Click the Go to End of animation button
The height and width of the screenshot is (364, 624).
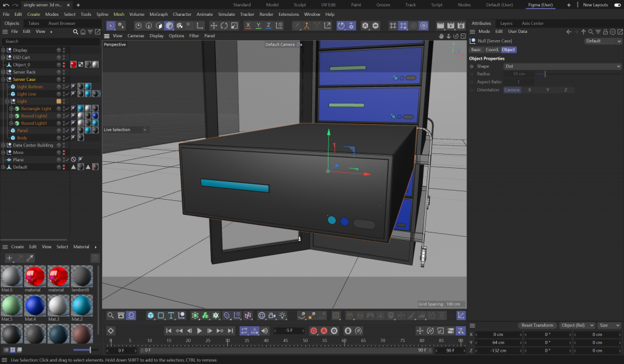(x=229, y=331)
